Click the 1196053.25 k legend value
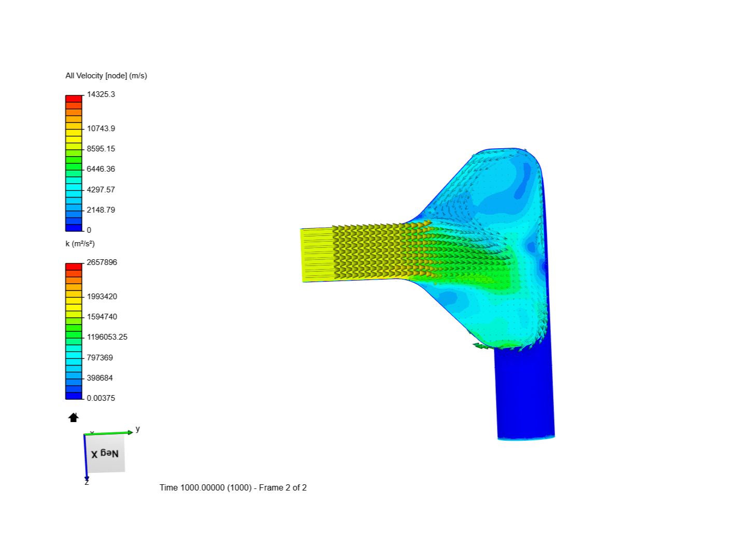 tap(107, 337)
